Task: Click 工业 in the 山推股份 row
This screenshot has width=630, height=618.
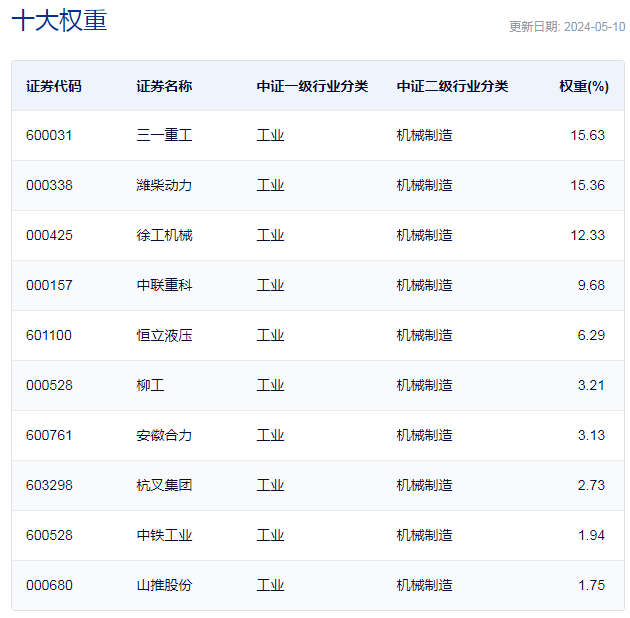Action: tap(270, 585)
